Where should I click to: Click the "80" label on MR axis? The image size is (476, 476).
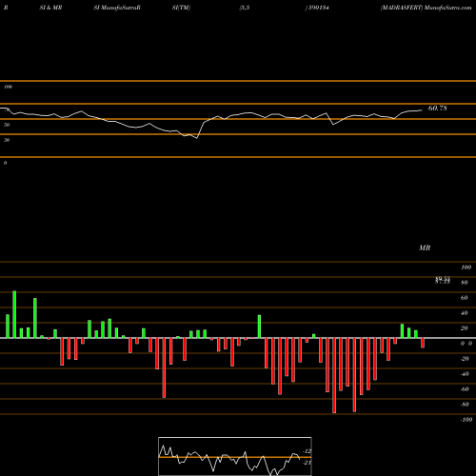pyautogui.click(x=465, y=283)
